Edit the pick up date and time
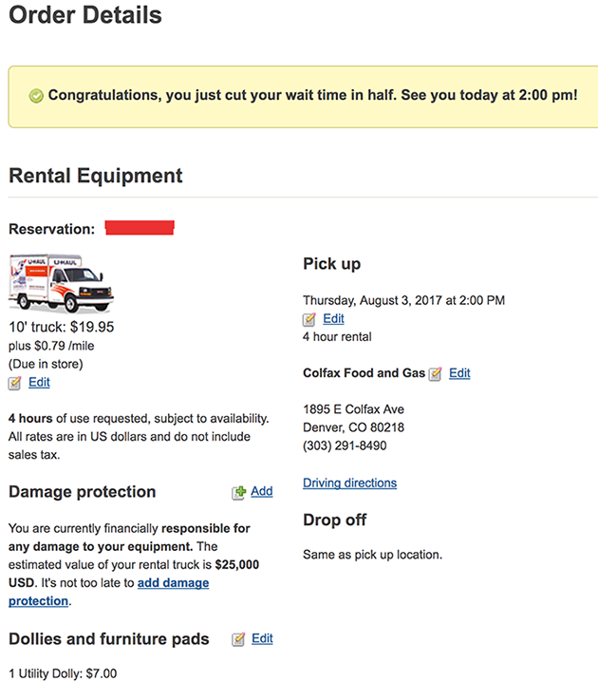The image size is (598, 700). point(333,318)
